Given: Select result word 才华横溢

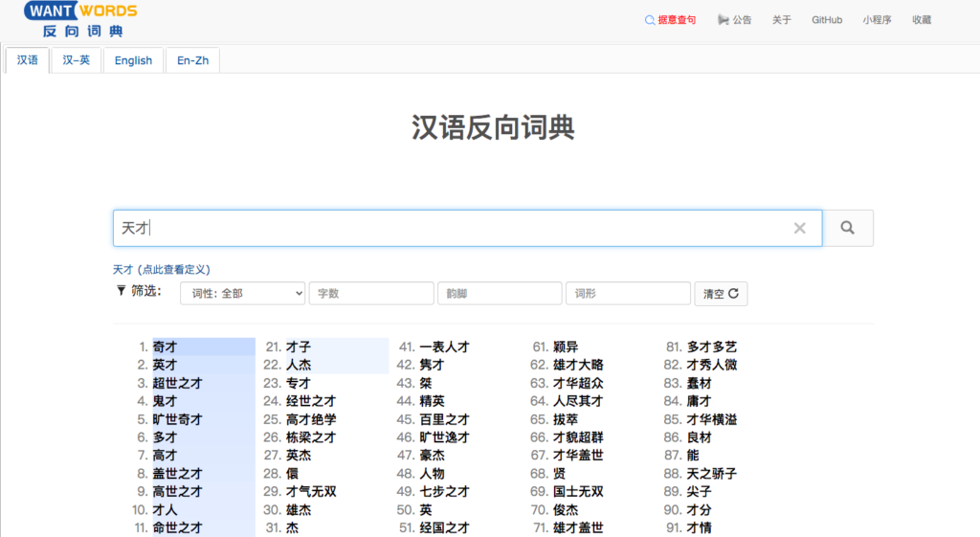Looking at the screenshot, I should click(x=712, y=419).
